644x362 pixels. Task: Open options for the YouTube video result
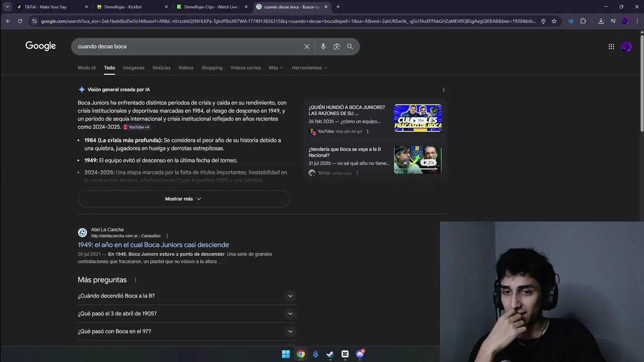click(x=368, y=131)
